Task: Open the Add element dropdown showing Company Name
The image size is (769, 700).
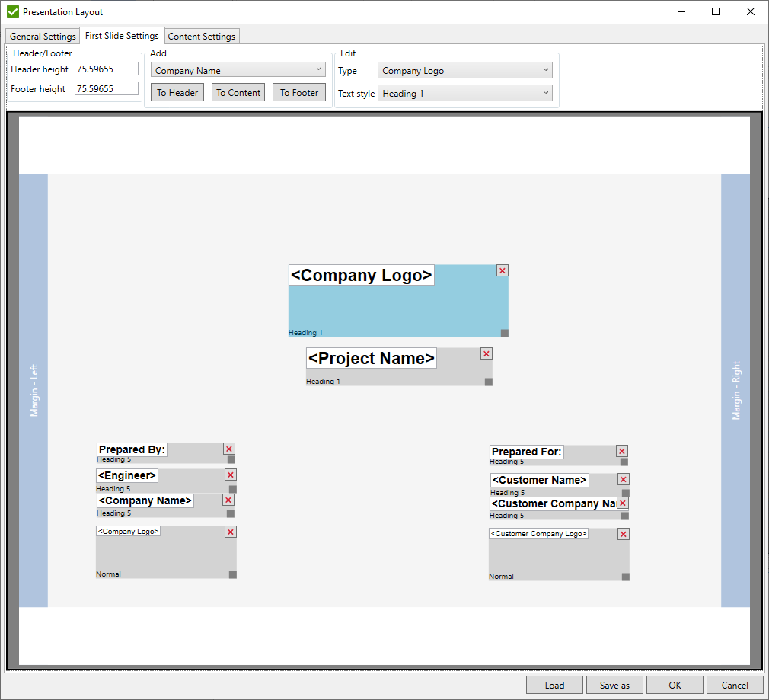Action: 238,69
